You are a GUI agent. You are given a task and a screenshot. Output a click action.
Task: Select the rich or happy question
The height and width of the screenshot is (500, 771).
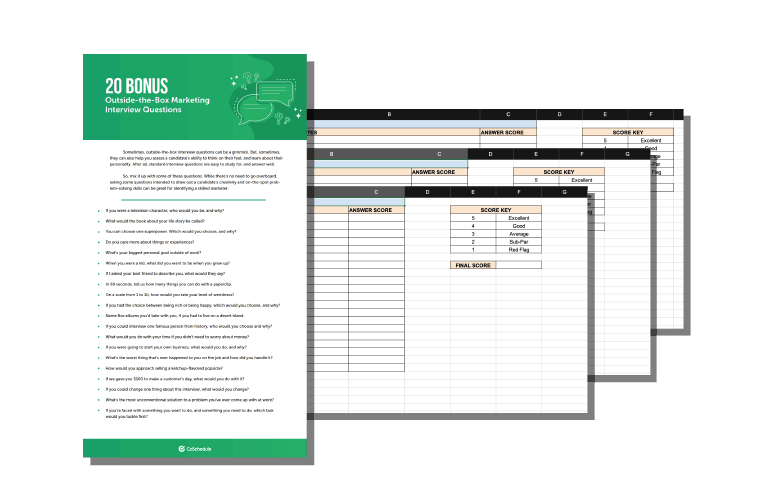(x=193, y=305)
